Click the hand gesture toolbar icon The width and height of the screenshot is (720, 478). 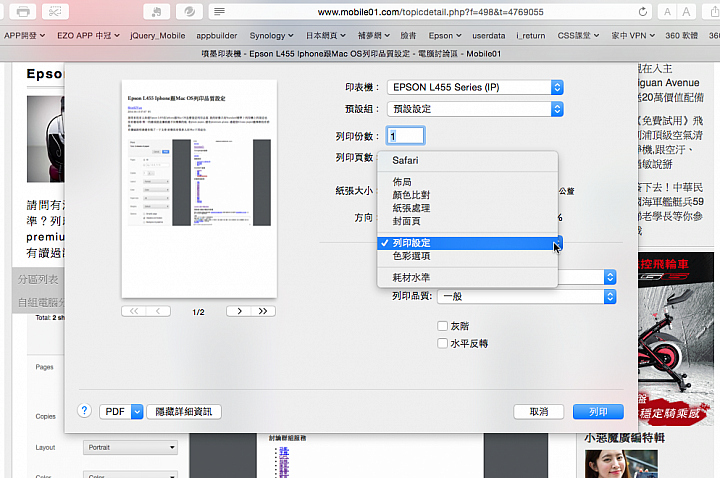(156, 11)
